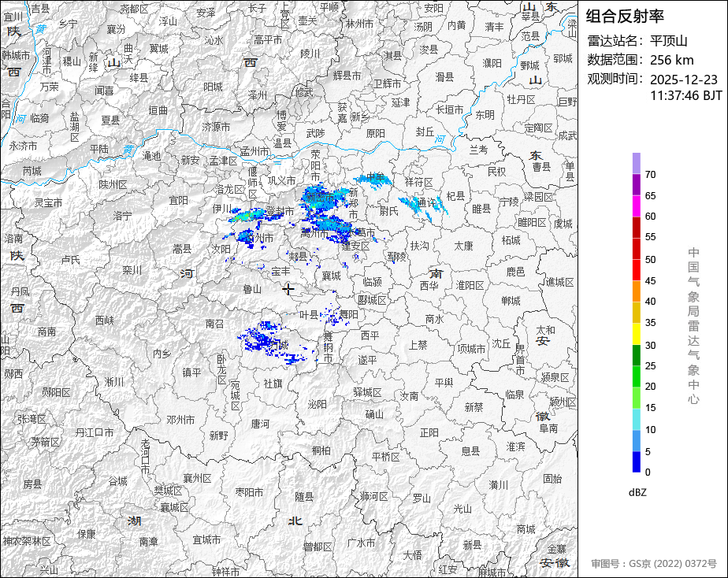Click the observation date 2025-12-23

click(x=683, y=80)
